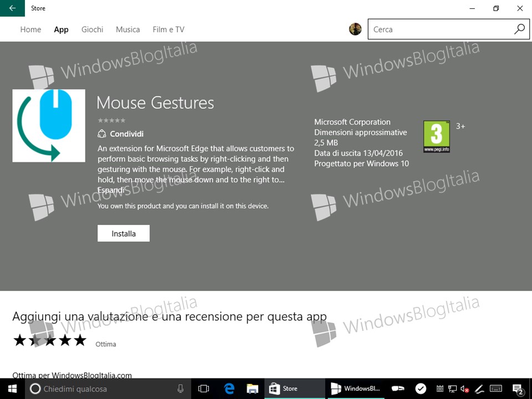
Task: Click 'You own this product' notice text
Action: coord(183,206)
